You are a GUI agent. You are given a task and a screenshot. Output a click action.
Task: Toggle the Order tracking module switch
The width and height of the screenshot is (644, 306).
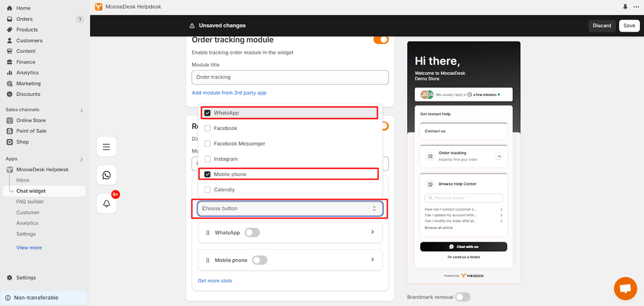click(381, 40)
